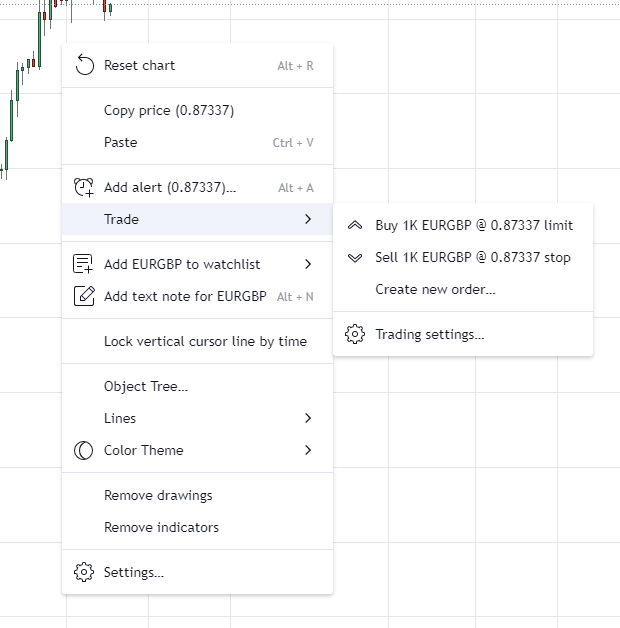Choose Paste from the context menu
The image size is (620, 628).
click(x=121, y=142)
